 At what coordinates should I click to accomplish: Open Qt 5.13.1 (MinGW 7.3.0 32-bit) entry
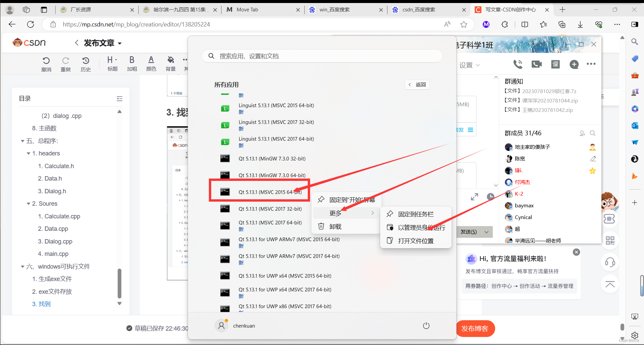(x=272, y=159)
